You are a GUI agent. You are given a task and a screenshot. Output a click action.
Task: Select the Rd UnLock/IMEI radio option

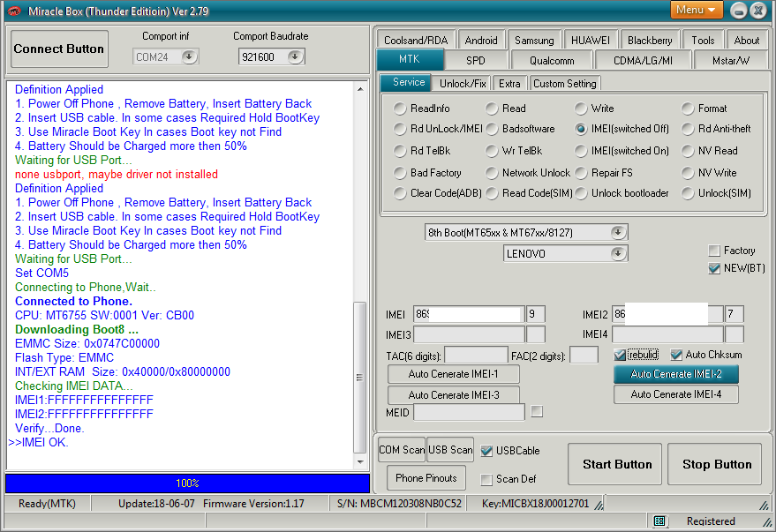tap(400, 129)
